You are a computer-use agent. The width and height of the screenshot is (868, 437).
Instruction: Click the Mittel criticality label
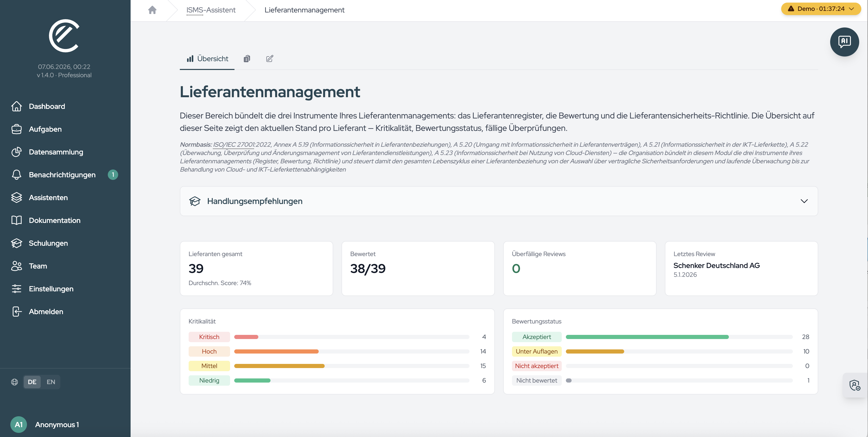(209, 366)
